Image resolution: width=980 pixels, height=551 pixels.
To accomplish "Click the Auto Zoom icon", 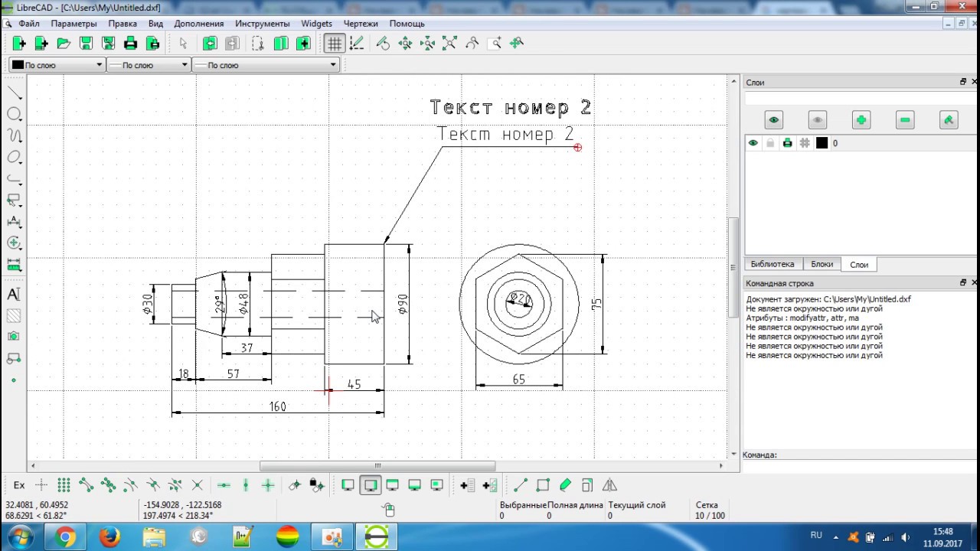I will [449, 44].
